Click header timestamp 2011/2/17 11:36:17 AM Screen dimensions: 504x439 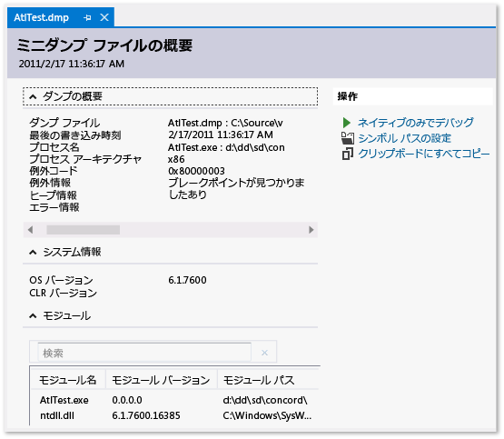[72, 64]
